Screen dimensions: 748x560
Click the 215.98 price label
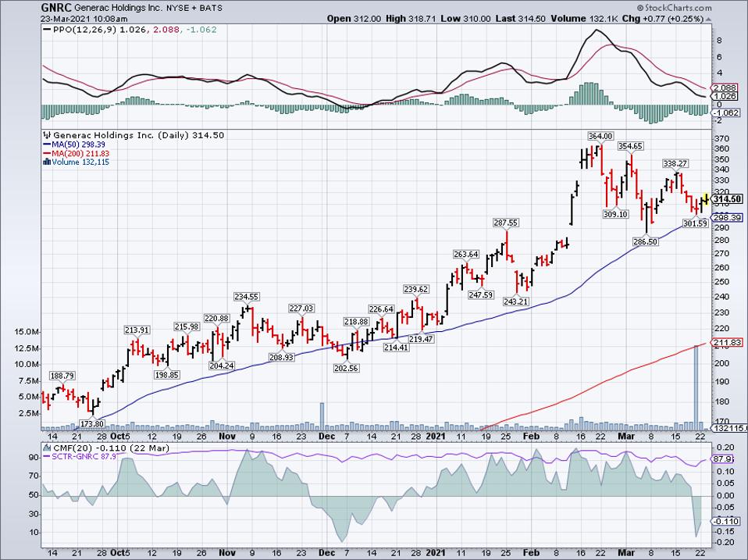tap(187, 326)
